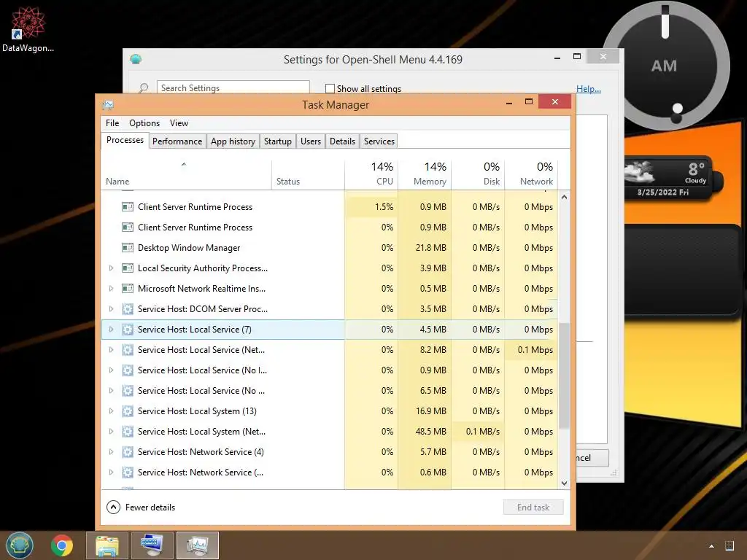This screenshot has width=747, height=560.
Task: Select the Service Host: Local Service (No I... row
Action: coord(329,370)
